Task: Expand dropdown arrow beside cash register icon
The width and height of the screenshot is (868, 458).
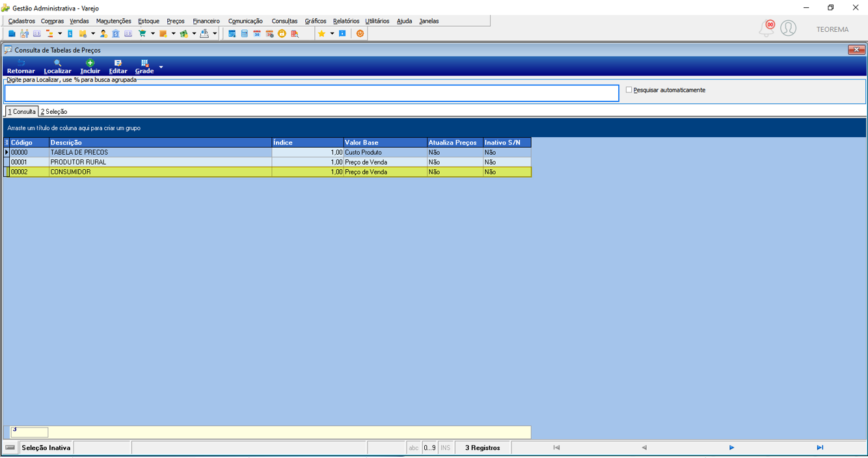Action: [215, 33]
